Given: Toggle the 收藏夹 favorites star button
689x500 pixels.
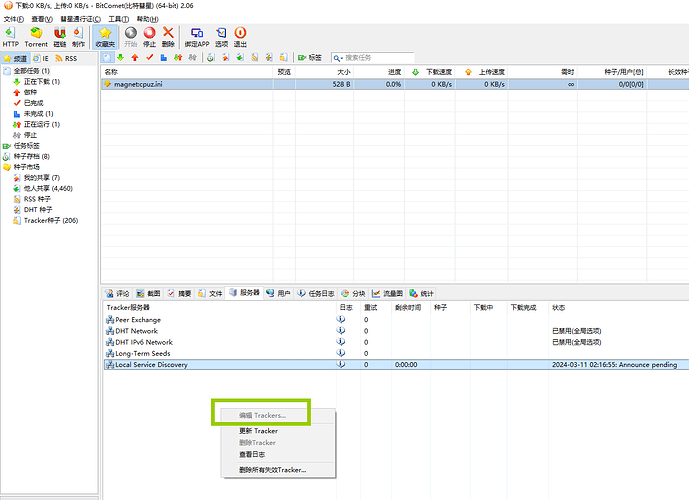Looking at the screenshot, I should point(104,37).
